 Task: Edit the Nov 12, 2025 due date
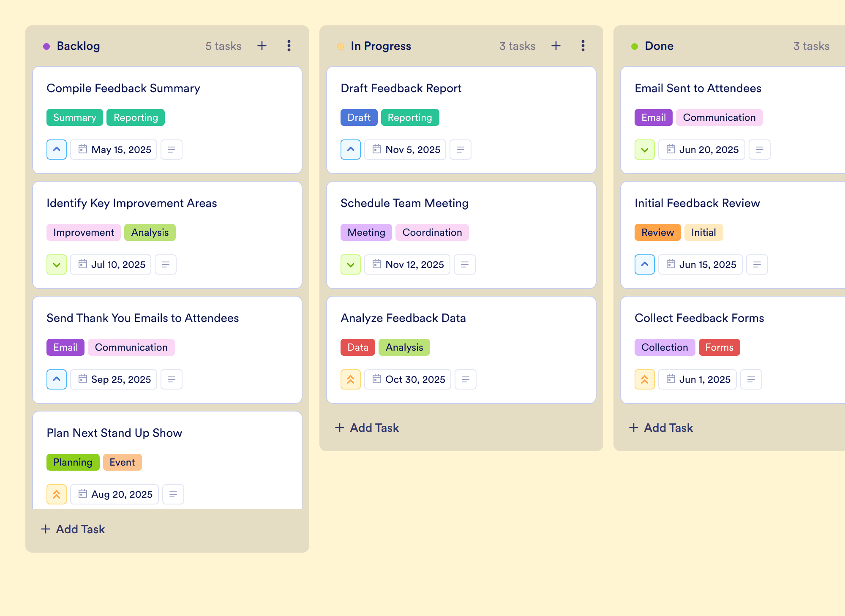pyautogui.click(x=407, y=264)
